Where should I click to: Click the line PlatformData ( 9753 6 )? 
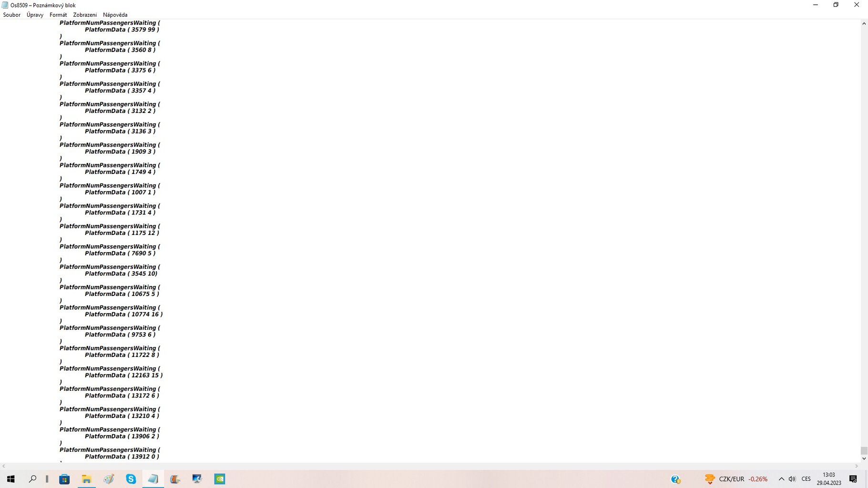pos(120,335)
